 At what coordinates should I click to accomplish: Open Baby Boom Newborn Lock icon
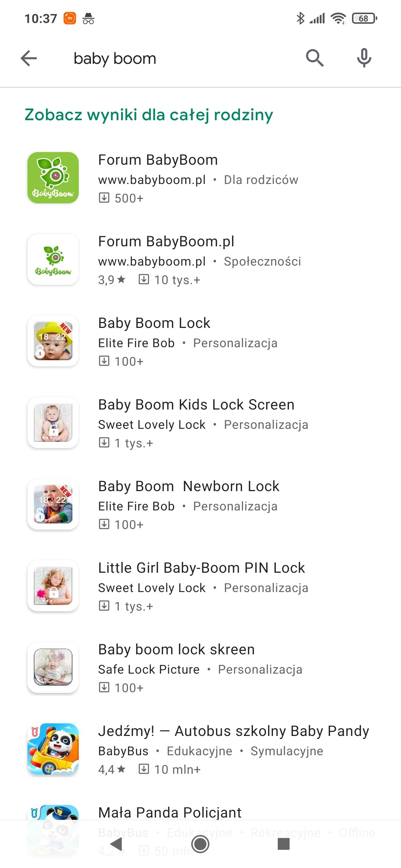(x=53, y=504)
